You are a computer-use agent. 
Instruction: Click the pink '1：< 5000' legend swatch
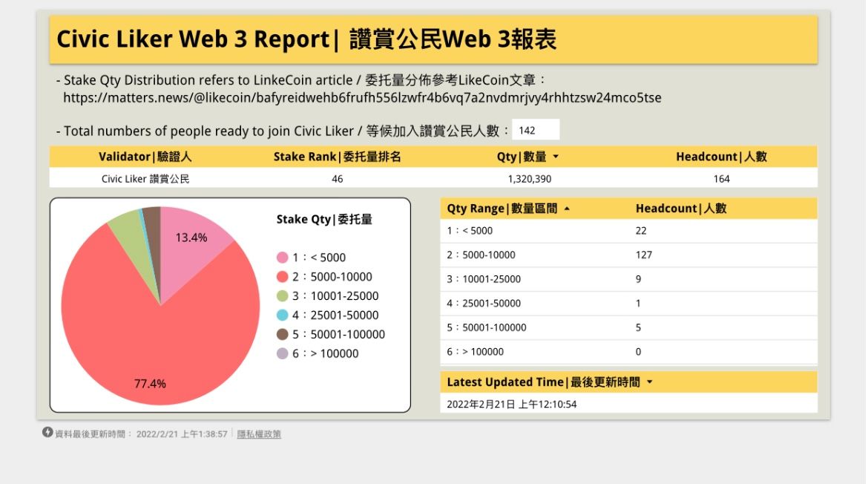point(283,258)
